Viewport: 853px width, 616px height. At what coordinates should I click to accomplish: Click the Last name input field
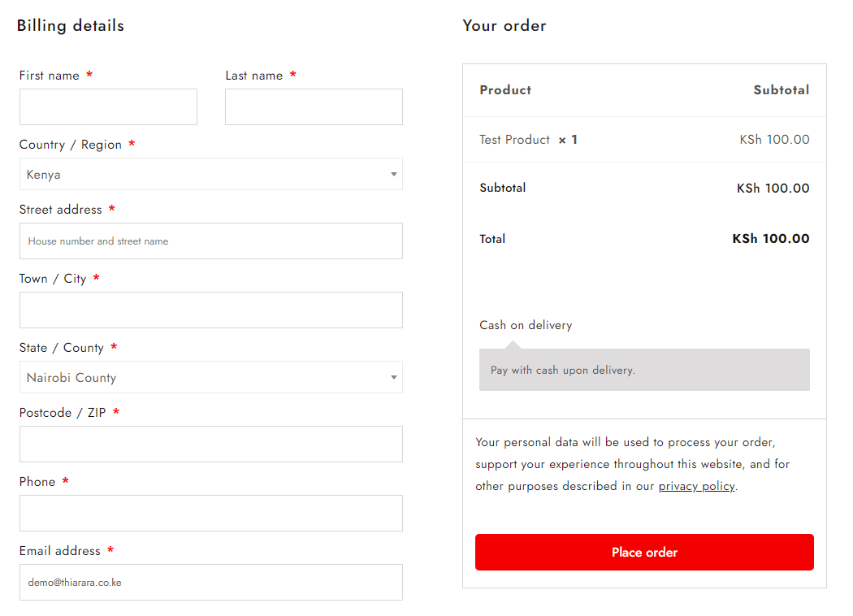point(314,106)
